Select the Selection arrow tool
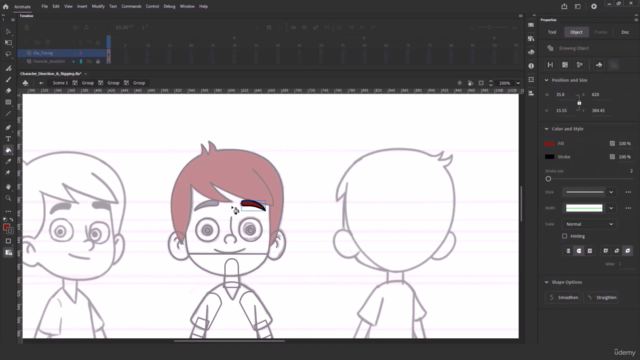This screenshot has height=360, width=640. click(8, 31)
